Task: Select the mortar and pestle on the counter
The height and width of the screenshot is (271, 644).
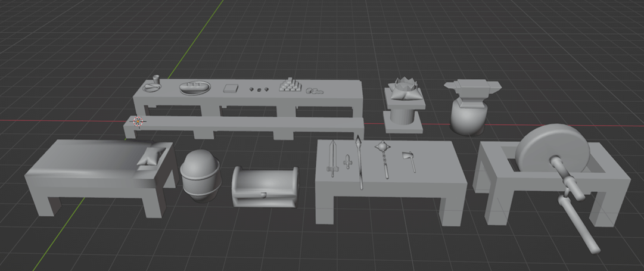Action: click(153, 85)
